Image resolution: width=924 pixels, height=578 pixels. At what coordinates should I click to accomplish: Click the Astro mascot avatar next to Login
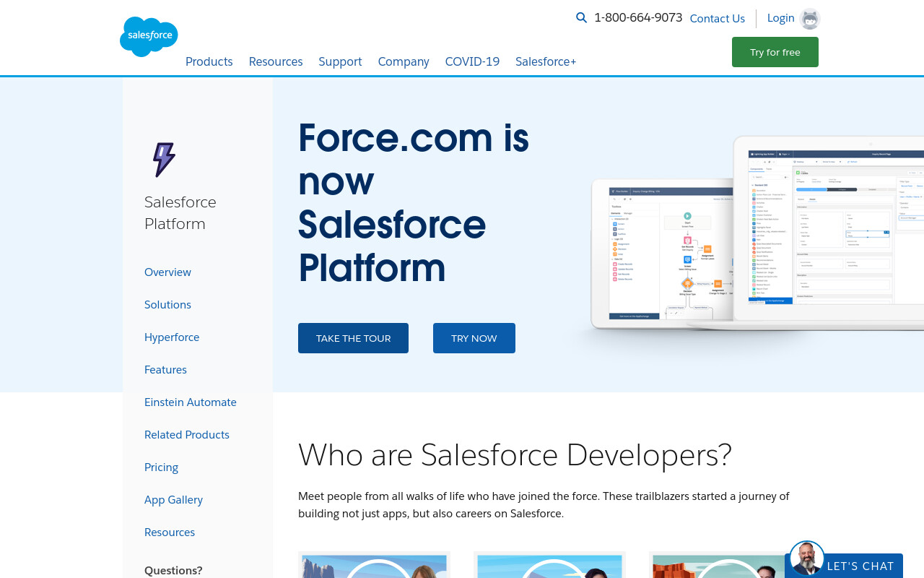point(810,19)
